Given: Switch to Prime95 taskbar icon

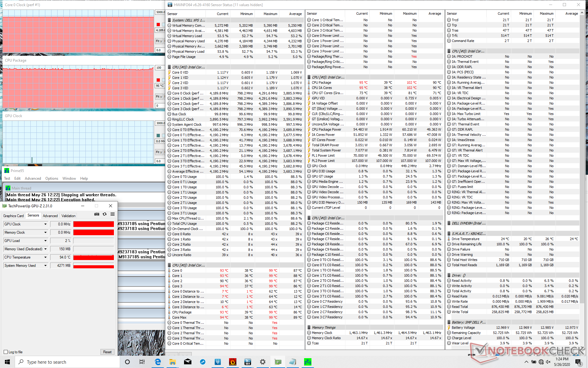Looking at the screenshot, I should point(307,362).
